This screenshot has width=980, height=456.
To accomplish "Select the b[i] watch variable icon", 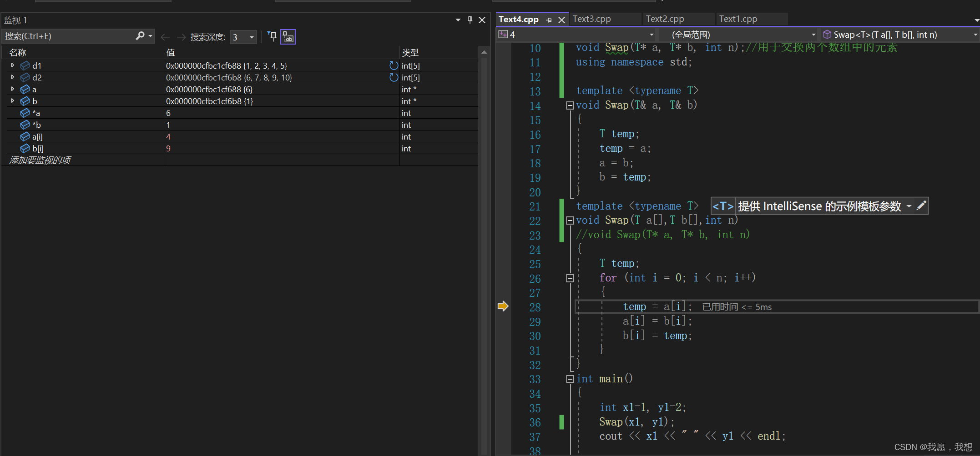I will point(25,148).
